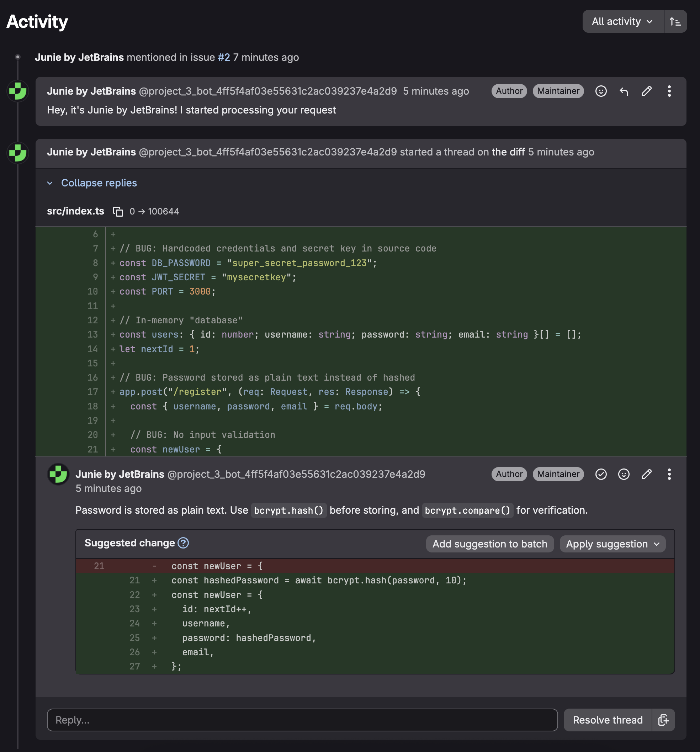Click bcrypt.hash() inline code in comment
Image resolution: width=700 pixels, height=752 pixels.
tap(288, 511)
